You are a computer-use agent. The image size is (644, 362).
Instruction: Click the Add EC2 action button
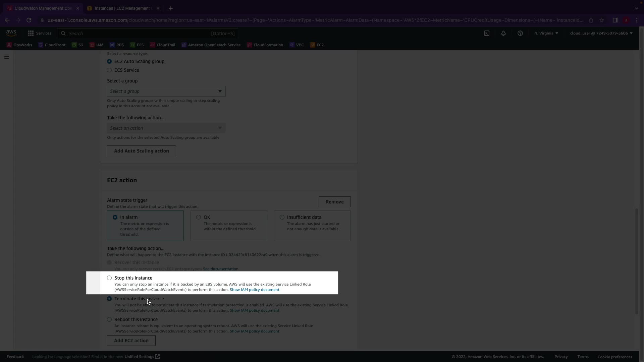(131, 341)
